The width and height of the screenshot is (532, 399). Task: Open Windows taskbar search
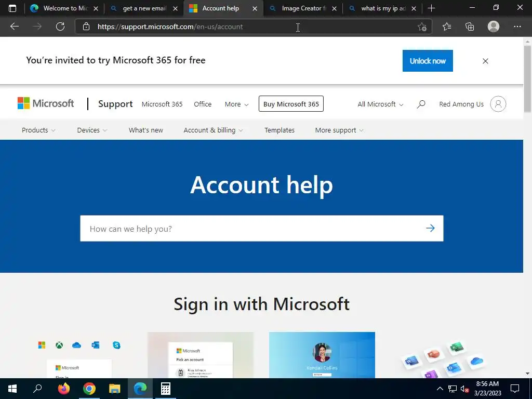[37, 389]
